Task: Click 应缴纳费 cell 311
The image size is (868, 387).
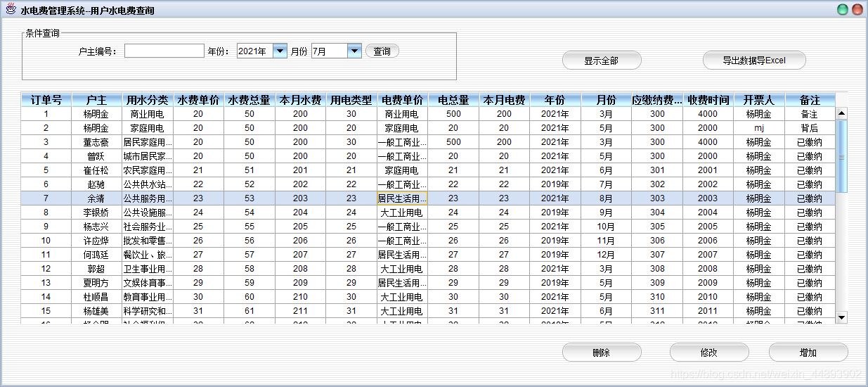Action: (x=657, y=311)
